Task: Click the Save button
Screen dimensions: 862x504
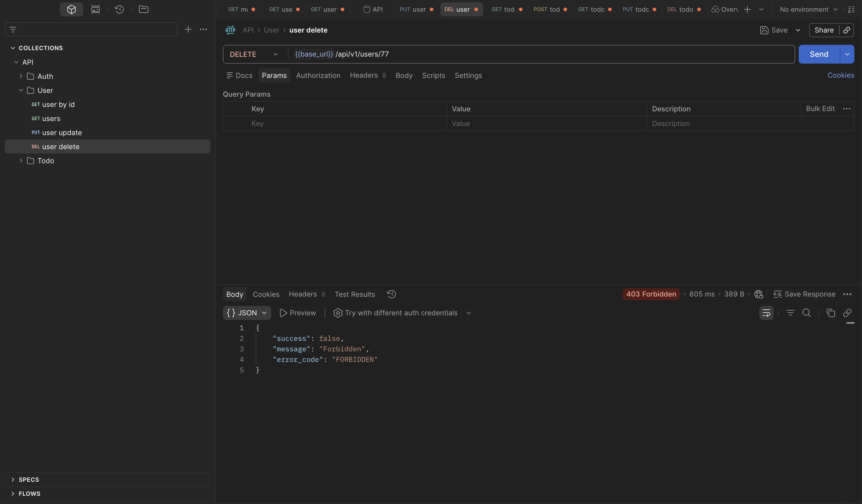Action: click(773, 30)
